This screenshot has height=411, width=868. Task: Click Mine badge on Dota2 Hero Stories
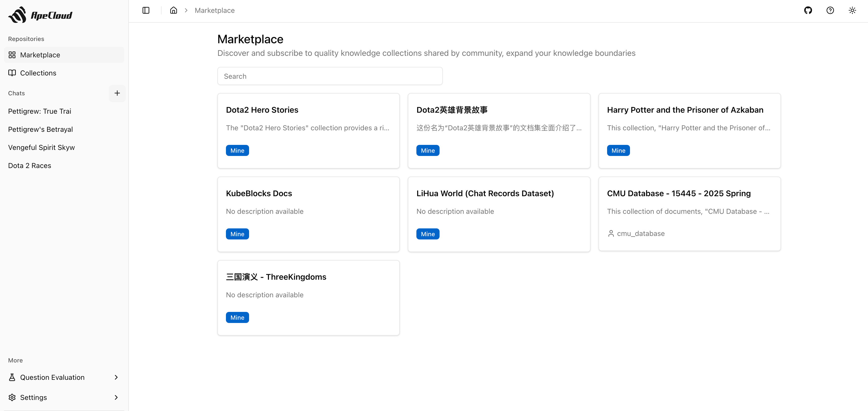[237, 151]
